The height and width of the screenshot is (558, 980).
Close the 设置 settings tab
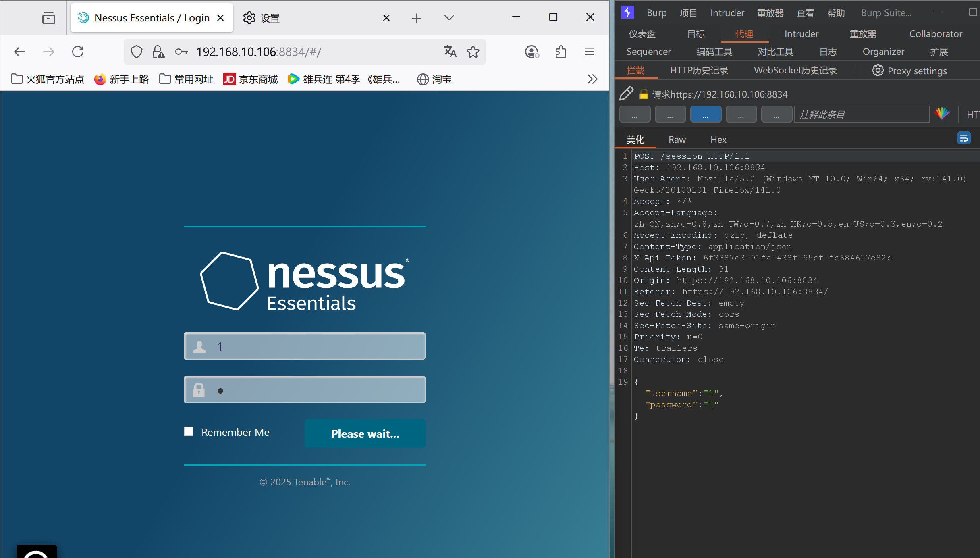[386, 18]
